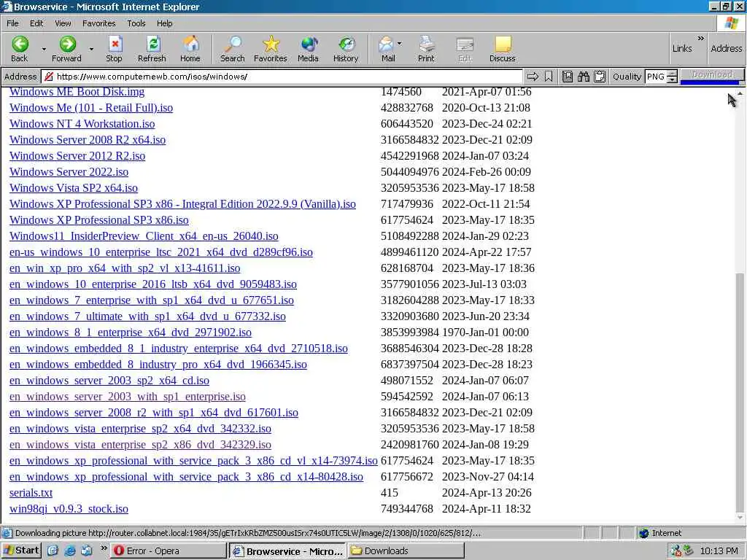Viewport: 747px width, 560px height.
Task: Click the bookmark ribbon icon
Action: coord(549,76)
